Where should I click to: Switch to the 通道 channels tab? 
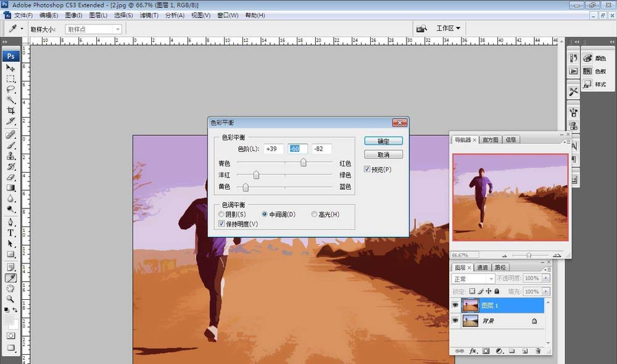[482, 267]
